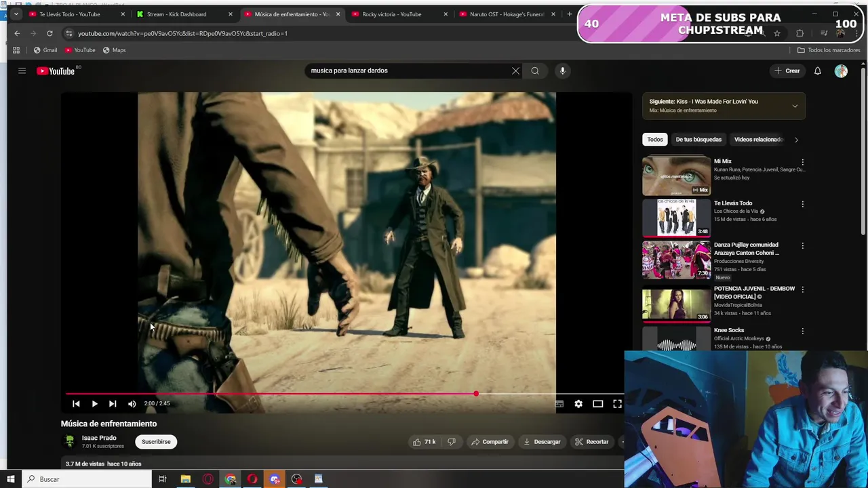This screenshot has width=868, height=488.
Task: Skip to the previous video in the player
Action: (x=76, y=403)
